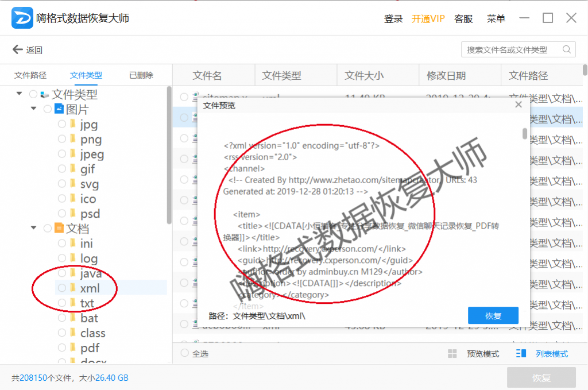
Task: Close the 文件预览 dialog
Action: [x=519, y=105]
